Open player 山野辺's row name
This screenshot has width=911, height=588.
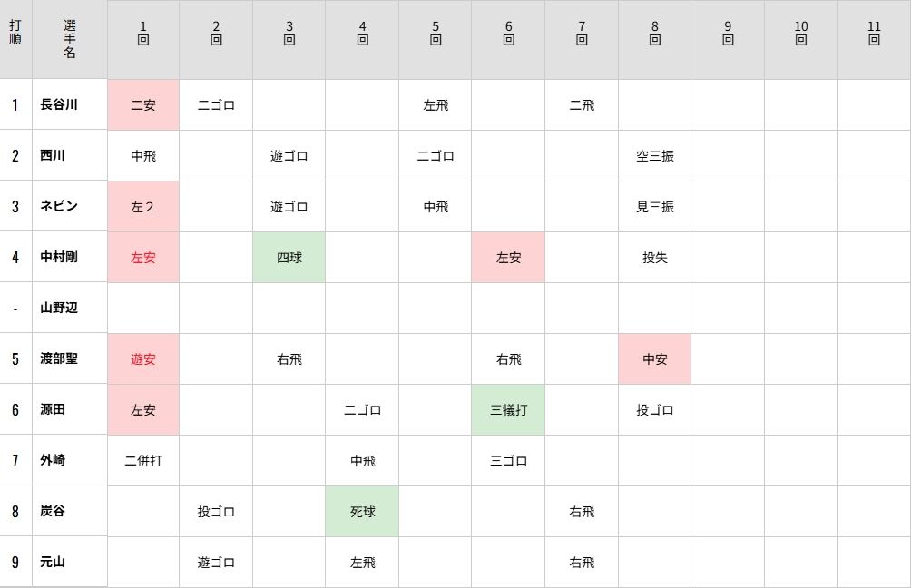click(59, 308)
